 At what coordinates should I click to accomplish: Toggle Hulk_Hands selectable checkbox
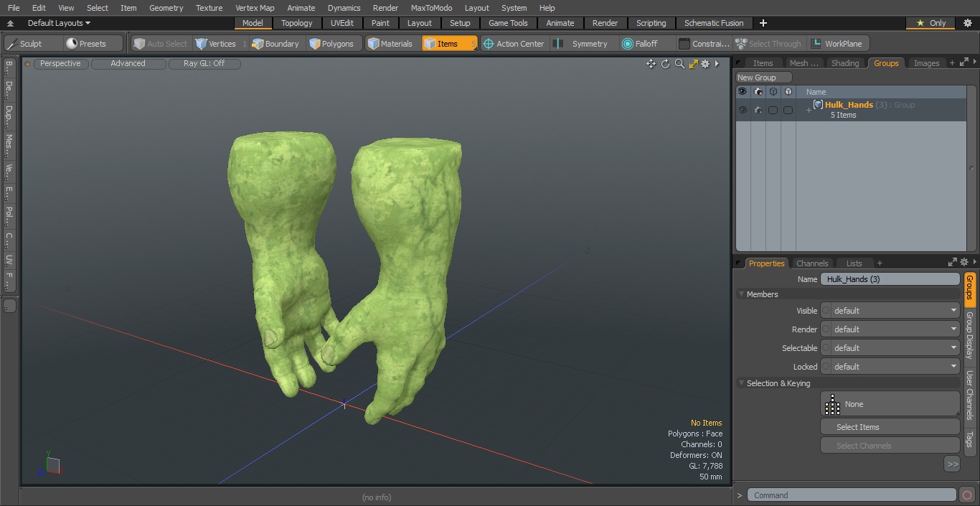click(x=773, y=111)
